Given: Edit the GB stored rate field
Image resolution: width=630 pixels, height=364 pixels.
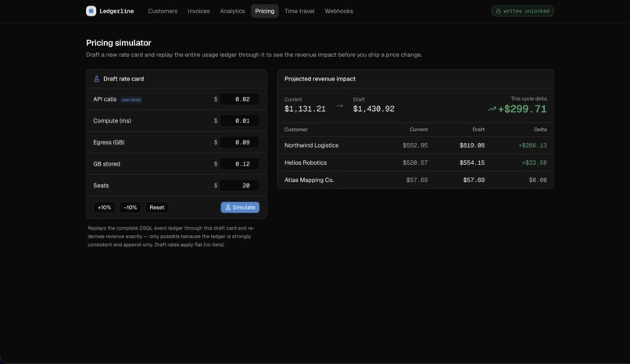Looking at the screenshot, I should (239, 164).
